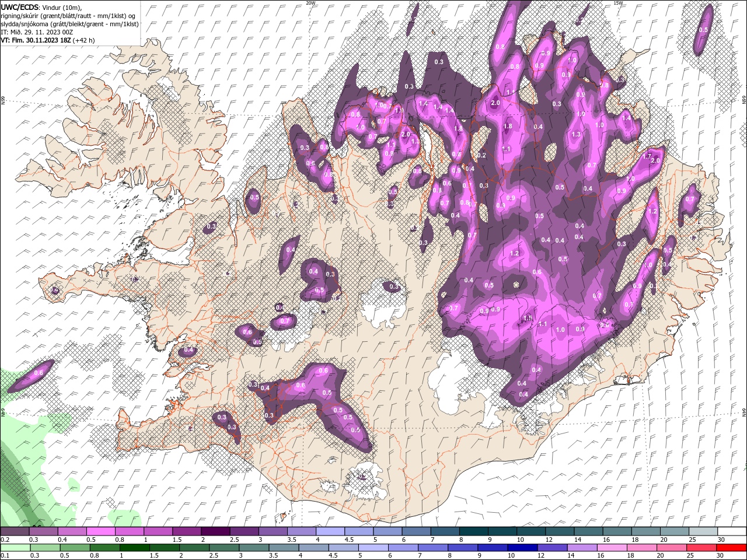This screenshot has height=560, width=747.
Task: Click the '30' label under bottom legend row
Action: tap(720, 556)
